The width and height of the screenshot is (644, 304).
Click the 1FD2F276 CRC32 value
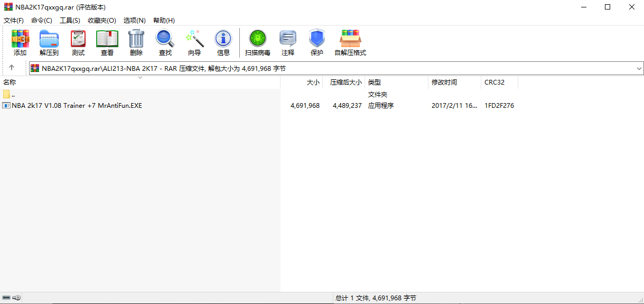tap(499, 106)
